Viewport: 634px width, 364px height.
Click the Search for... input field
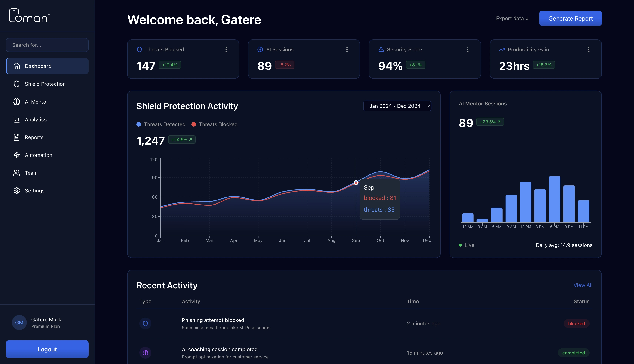click(x=47, y=45)
